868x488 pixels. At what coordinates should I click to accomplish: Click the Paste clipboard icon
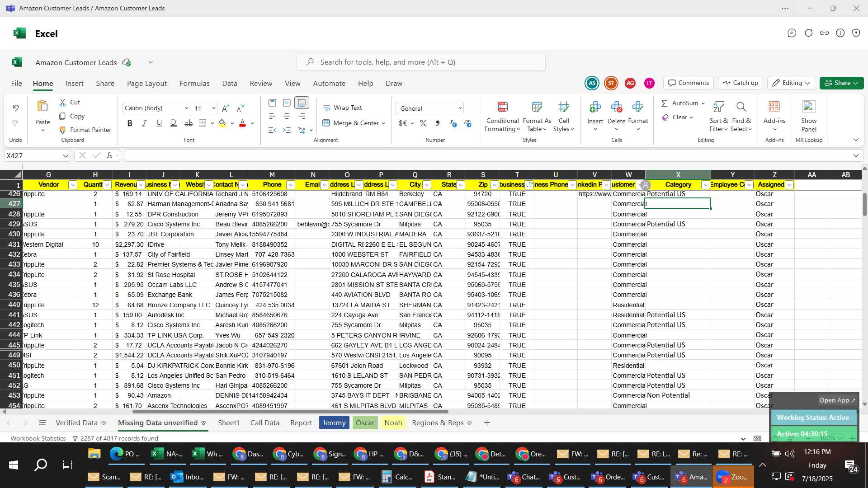(42, 107)
